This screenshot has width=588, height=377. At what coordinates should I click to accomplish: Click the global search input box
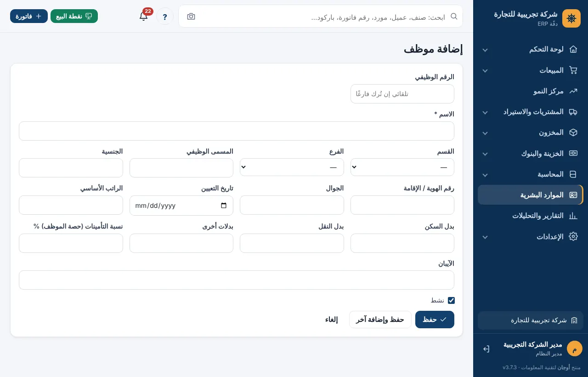pyautogui.click(x=321, y=17)
